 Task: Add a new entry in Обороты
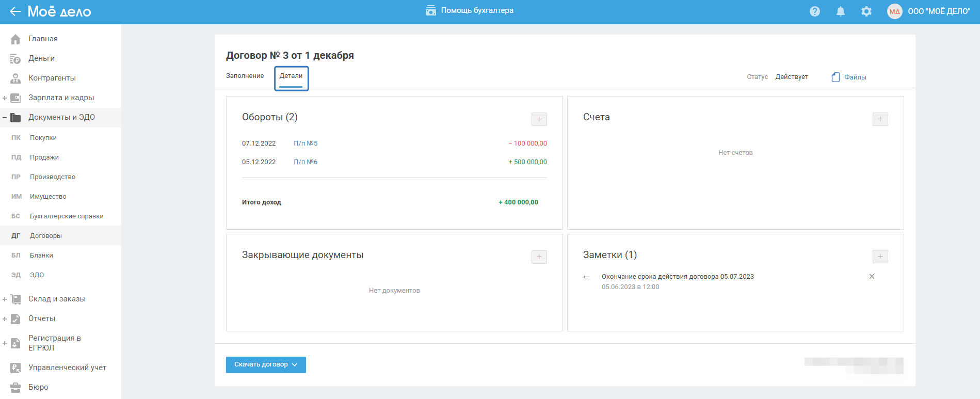pyautogui.click(x=539, y=119)
